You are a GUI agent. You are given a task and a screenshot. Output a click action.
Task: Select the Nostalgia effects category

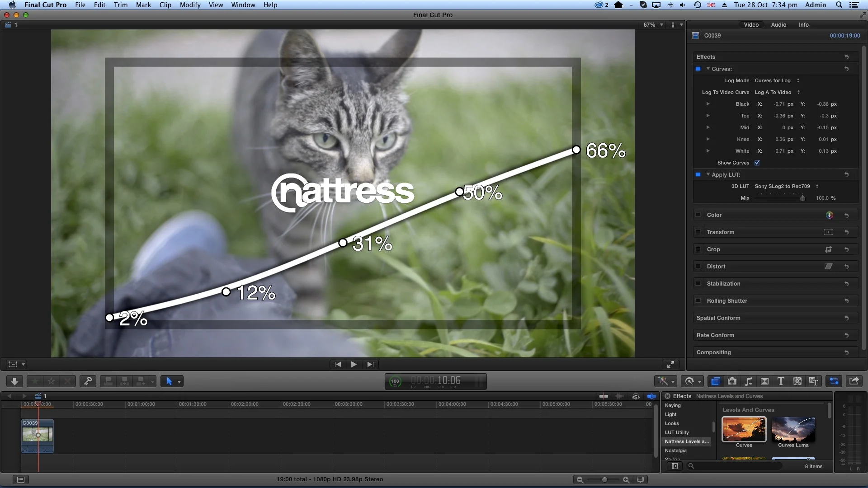pyautogui.click(x=675, y=450)
